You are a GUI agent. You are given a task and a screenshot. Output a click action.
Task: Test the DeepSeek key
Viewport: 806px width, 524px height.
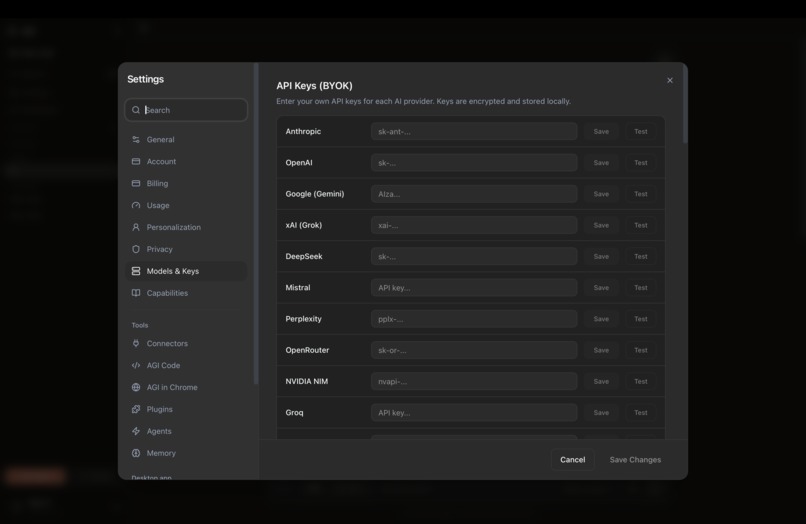click(640, 257)
